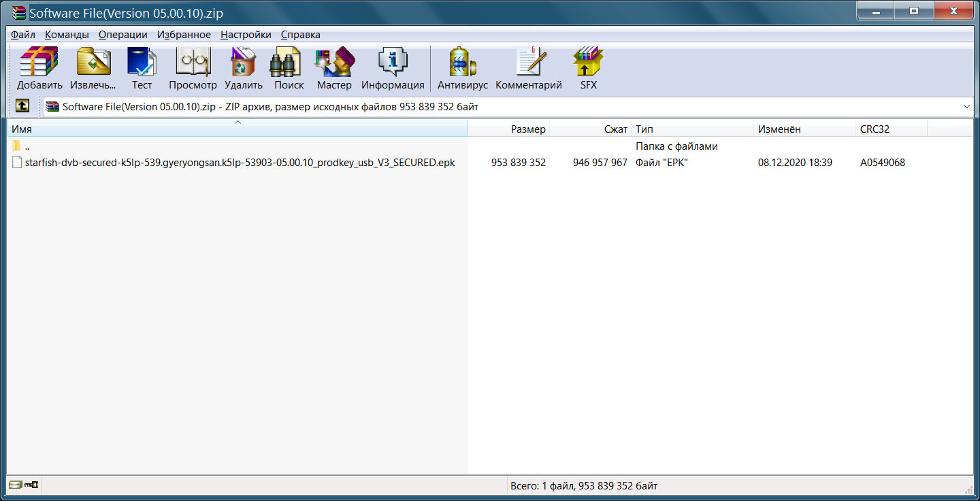Viewport: 980px width, 501px height.
Task: Open the Команды menu
Action: (67, 35)
